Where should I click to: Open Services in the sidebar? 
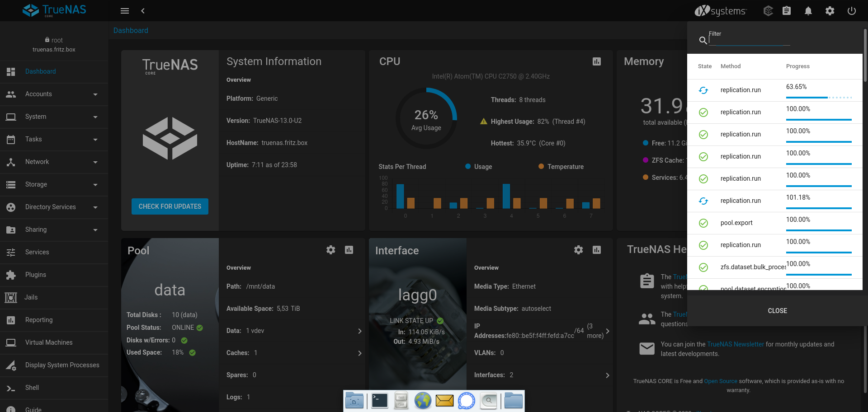coord(54,252)
